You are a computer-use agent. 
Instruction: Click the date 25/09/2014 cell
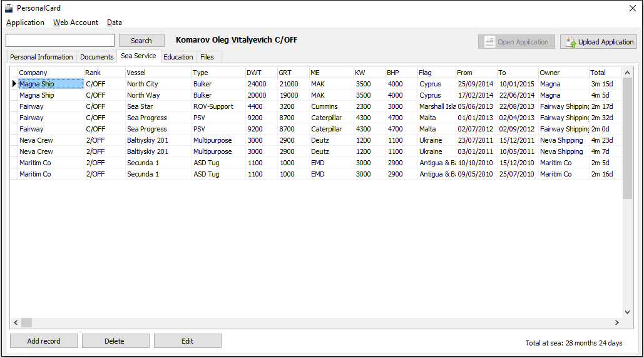[x=476, y=84]
